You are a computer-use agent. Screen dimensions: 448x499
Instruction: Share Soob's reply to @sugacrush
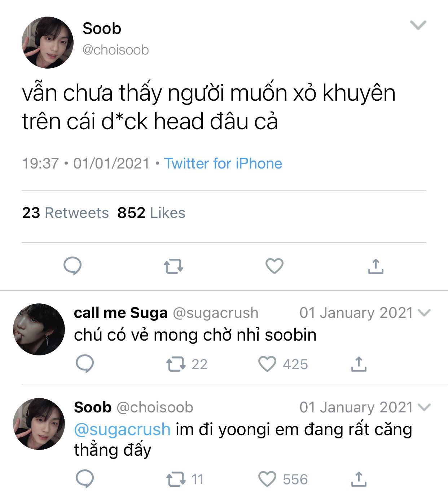tap(359, 479)
